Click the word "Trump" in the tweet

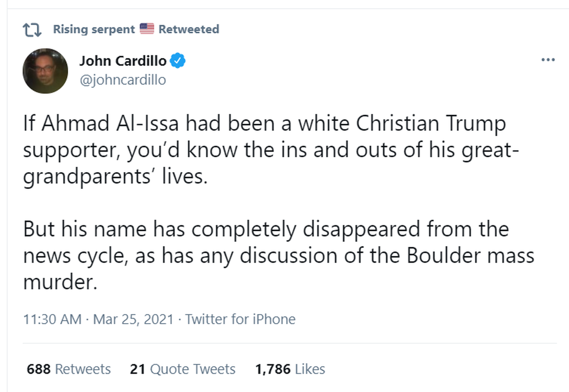(x=475, y=123)
